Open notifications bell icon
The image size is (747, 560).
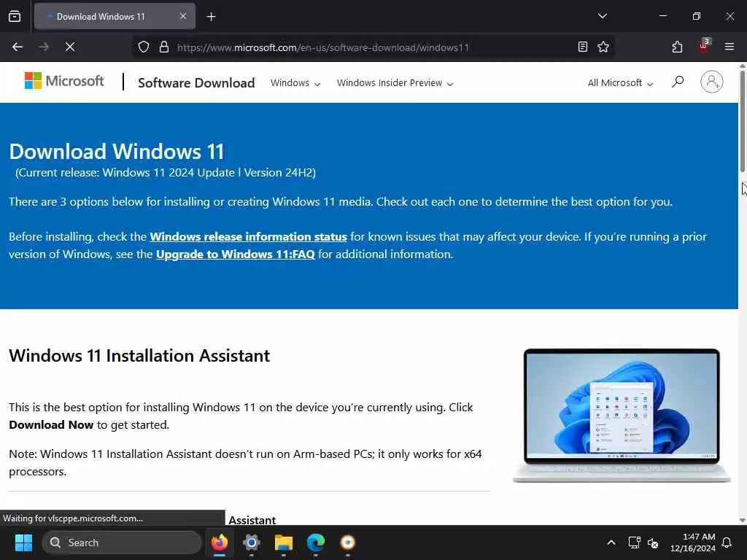(x=727, y=542)
